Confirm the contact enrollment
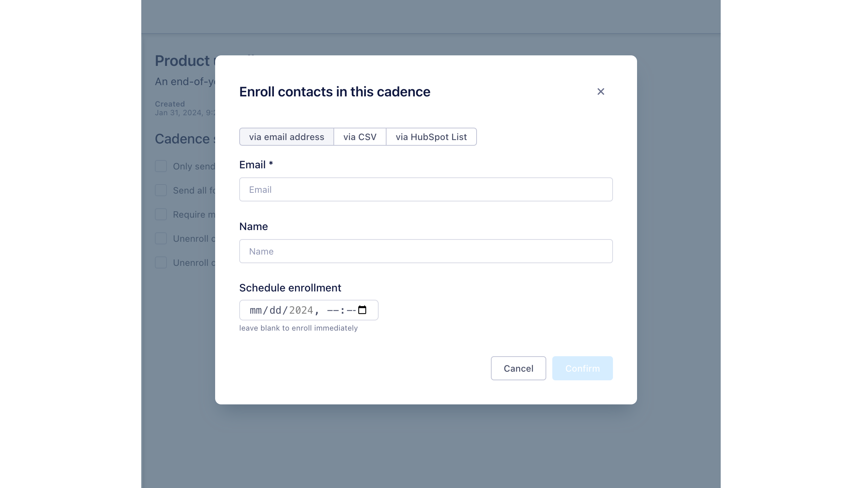The image size is (868, 488). (582, 368)
